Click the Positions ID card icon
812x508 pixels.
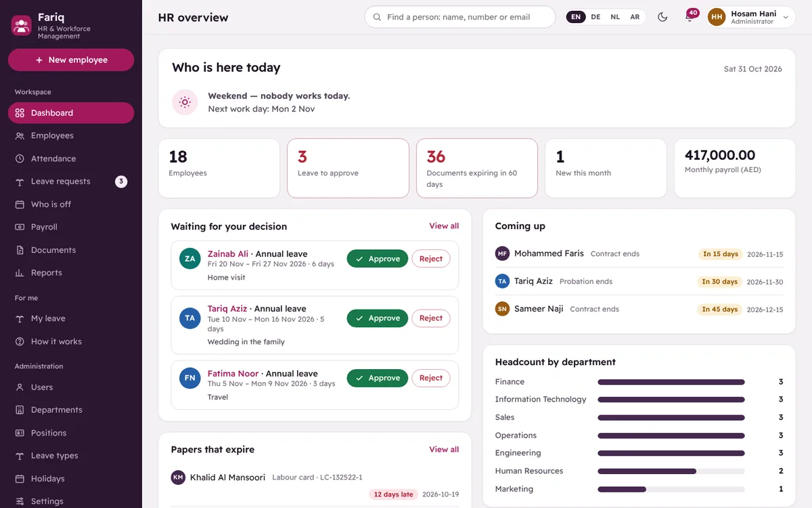coord(20,433)
